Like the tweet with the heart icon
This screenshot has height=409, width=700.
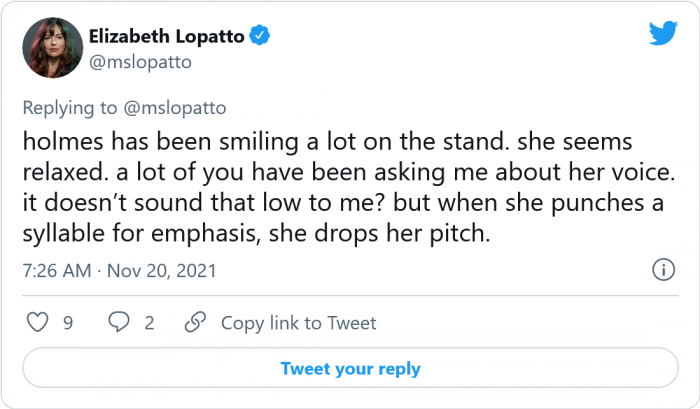pos(36,322)
